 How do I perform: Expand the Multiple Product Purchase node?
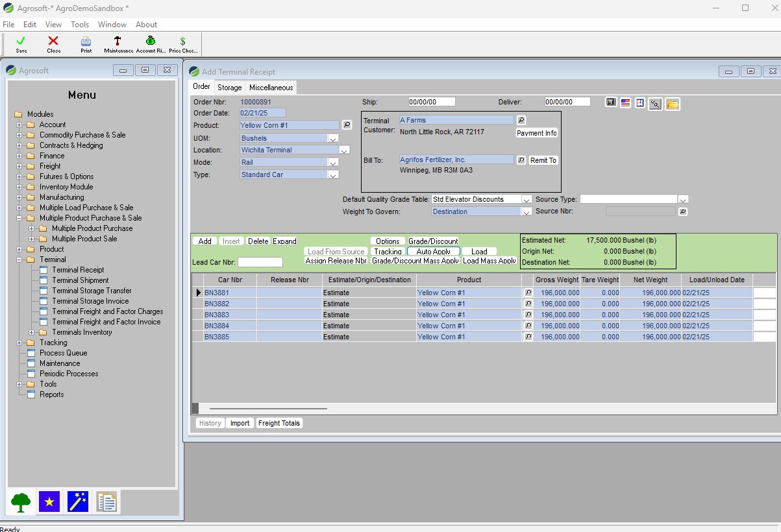coord(31,228)
